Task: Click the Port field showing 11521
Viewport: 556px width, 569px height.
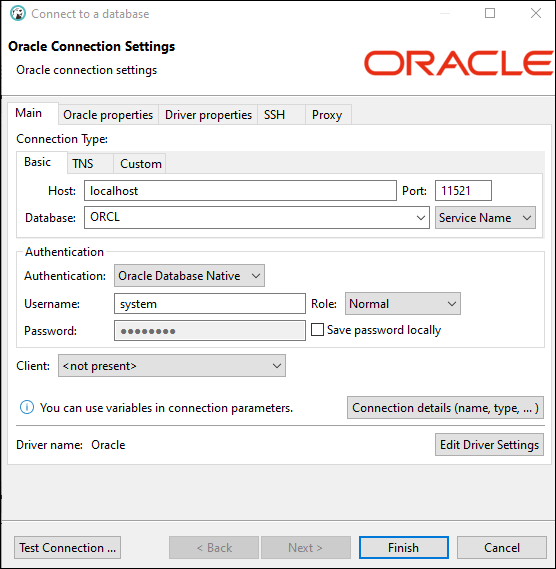Action: [x=463, y=191]
